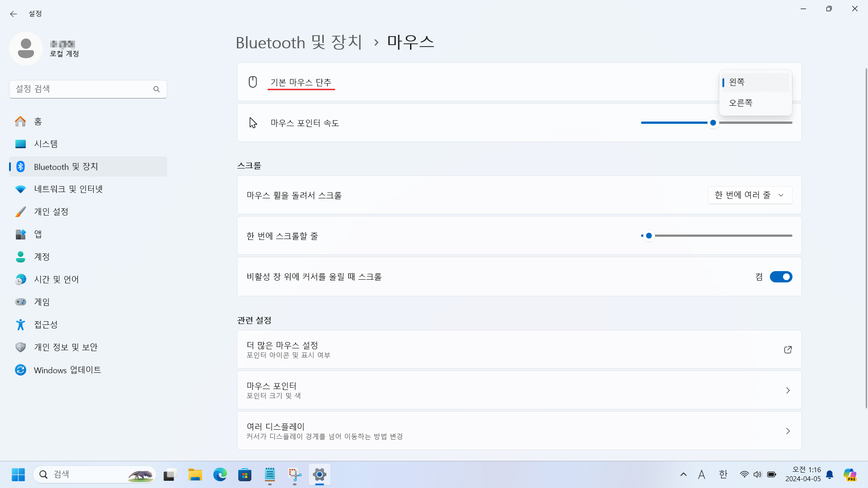Click the Windows Update refresh icon
This screenshot has height=488, width=868.
point(20,370)
